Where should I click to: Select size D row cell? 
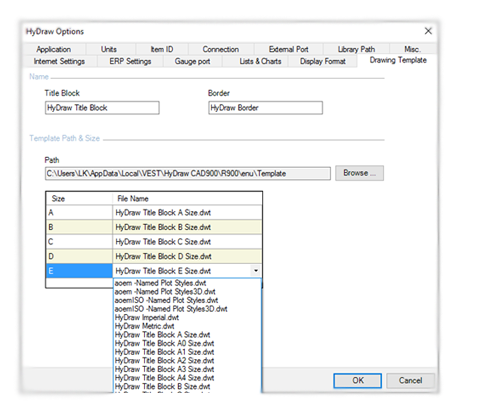(x=79, y=257)
